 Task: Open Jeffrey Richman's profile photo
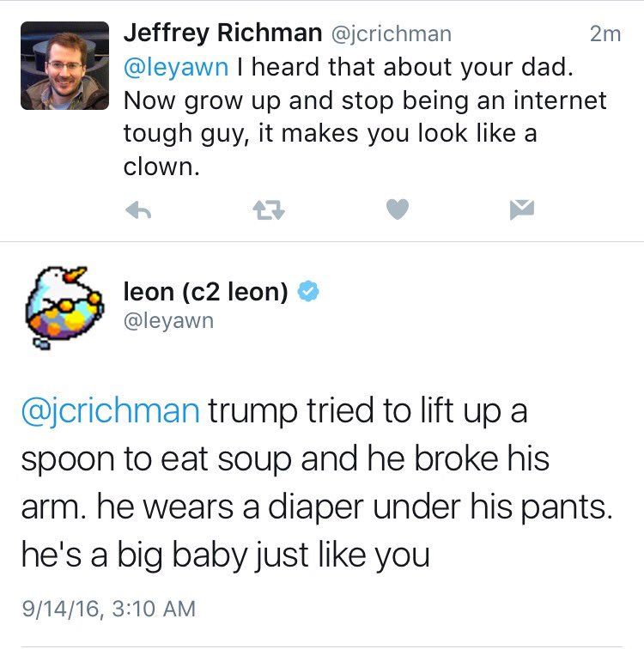point(64,66)
